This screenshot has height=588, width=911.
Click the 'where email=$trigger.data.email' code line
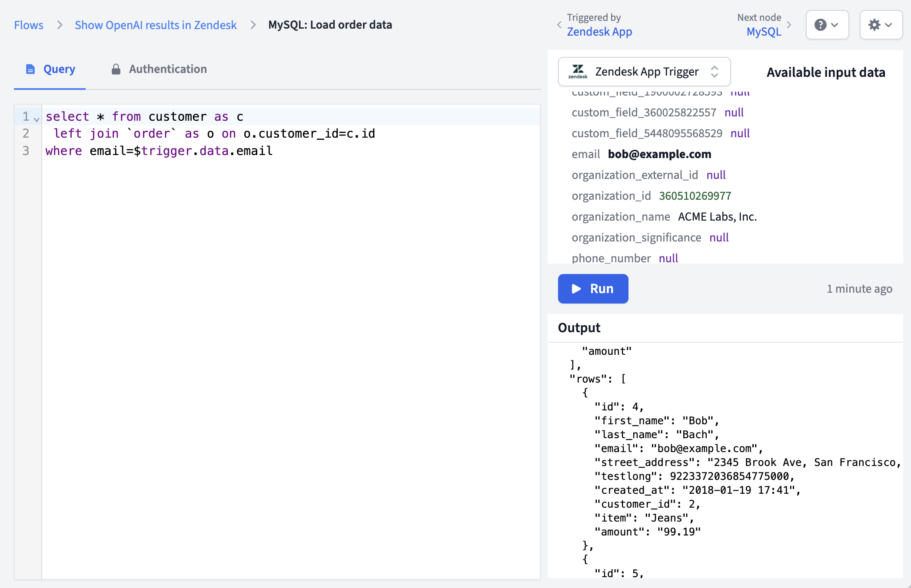coord(159,151)
